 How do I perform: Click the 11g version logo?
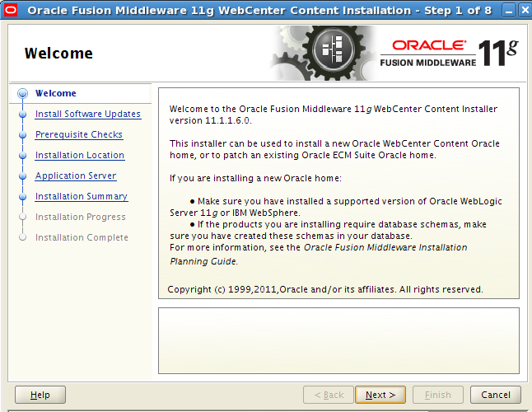pos(497,53)
